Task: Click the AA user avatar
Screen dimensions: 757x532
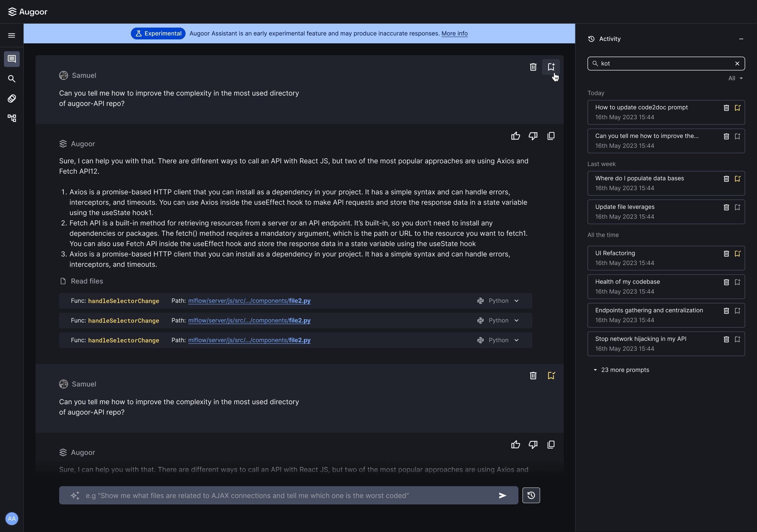Action: coord(11,519)
